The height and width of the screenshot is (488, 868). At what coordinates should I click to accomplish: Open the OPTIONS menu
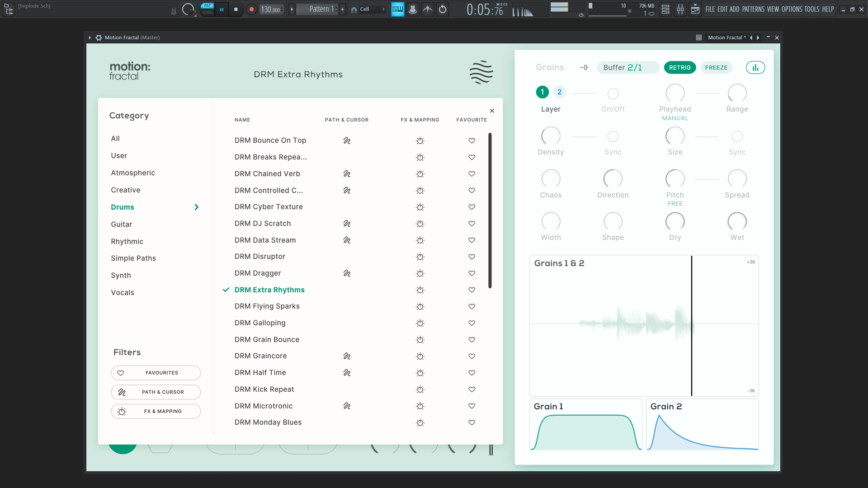click(792, 9)
